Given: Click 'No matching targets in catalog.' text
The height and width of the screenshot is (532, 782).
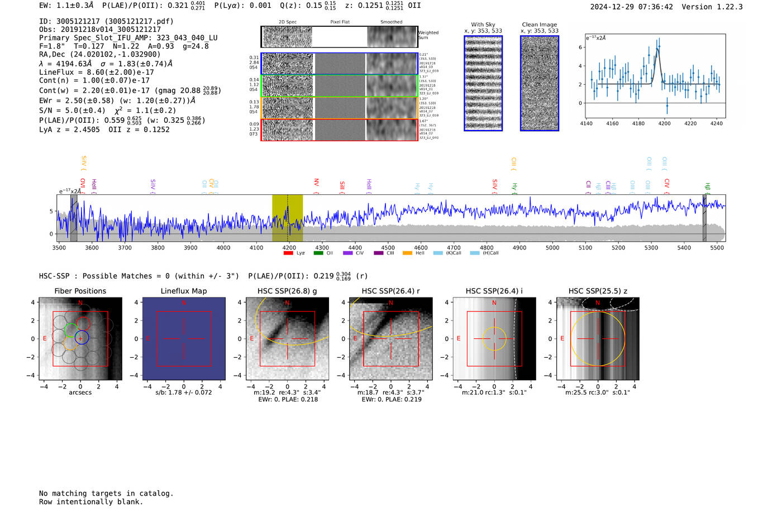Looking at the screenshot, I should (x=106, y=493).
